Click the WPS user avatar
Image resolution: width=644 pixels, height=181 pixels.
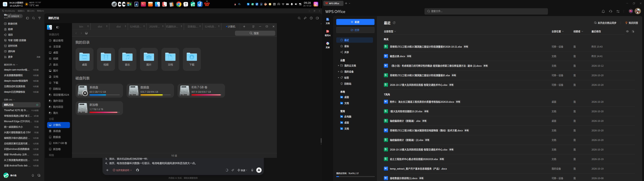638,11
